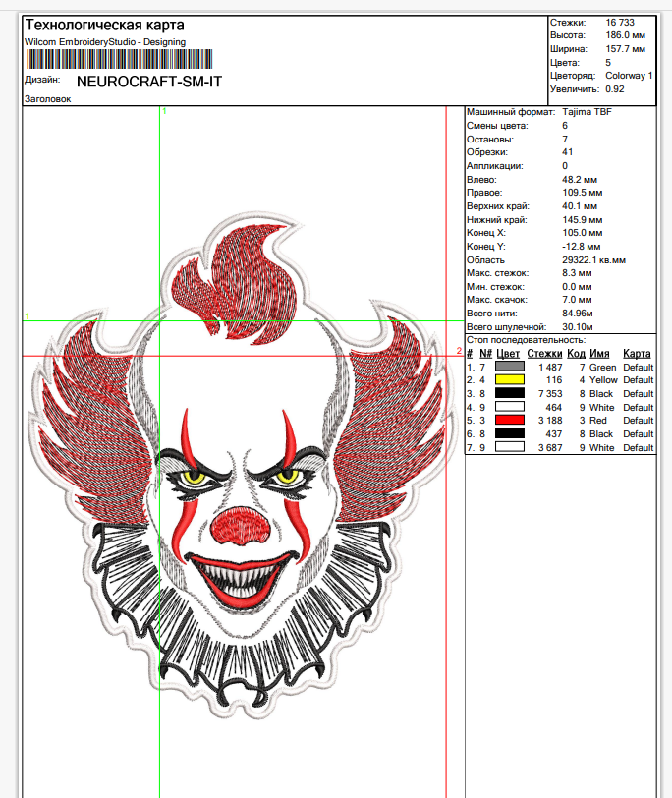This screenshot has height=798, width=672.
Task: Click total thread 84.96м
Action: 578,313
